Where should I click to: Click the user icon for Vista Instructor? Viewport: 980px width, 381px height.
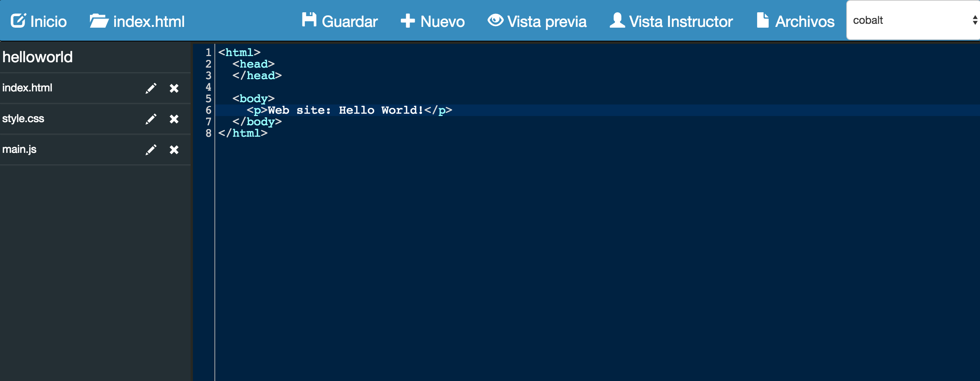pos(617,20)
